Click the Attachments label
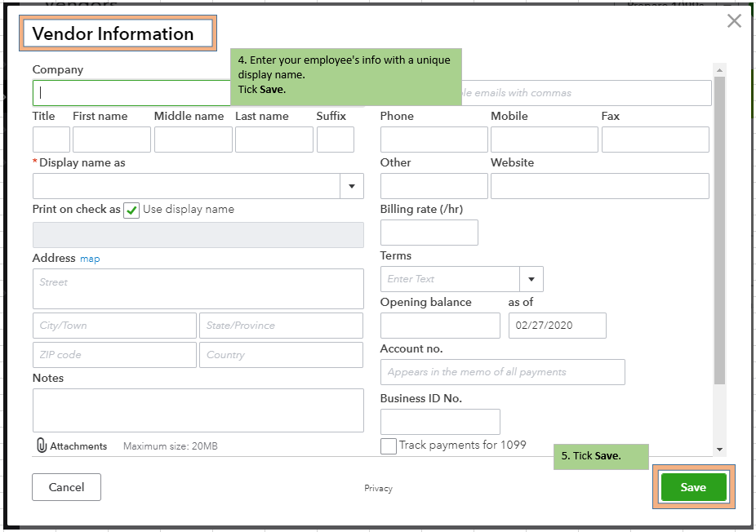 point(78,446)
